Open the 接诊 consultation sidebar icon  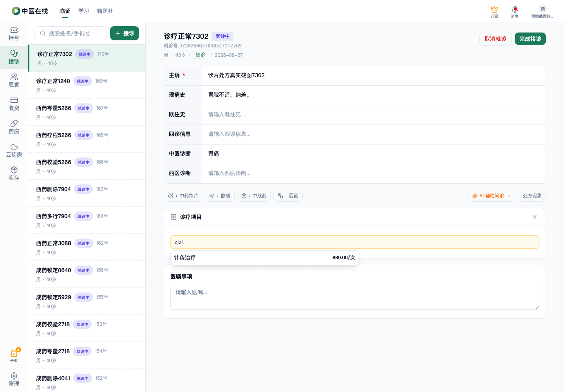point(14,57)
